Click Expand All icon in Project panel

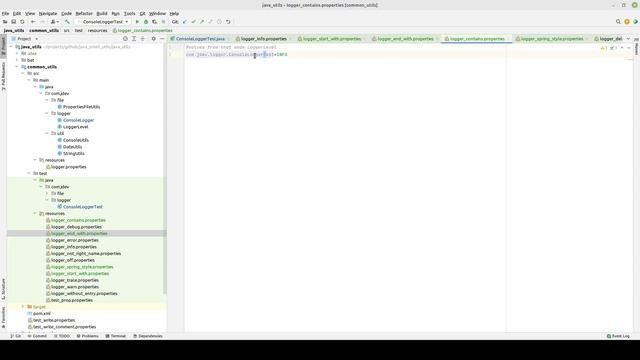[134, 39]
